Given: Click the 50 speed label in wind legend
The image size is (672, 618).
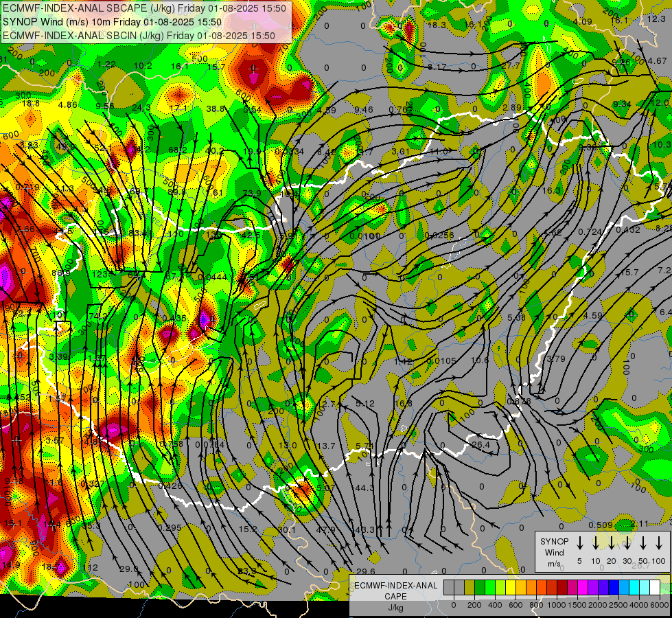Looking at the screenshot, I should pos(643,561).
